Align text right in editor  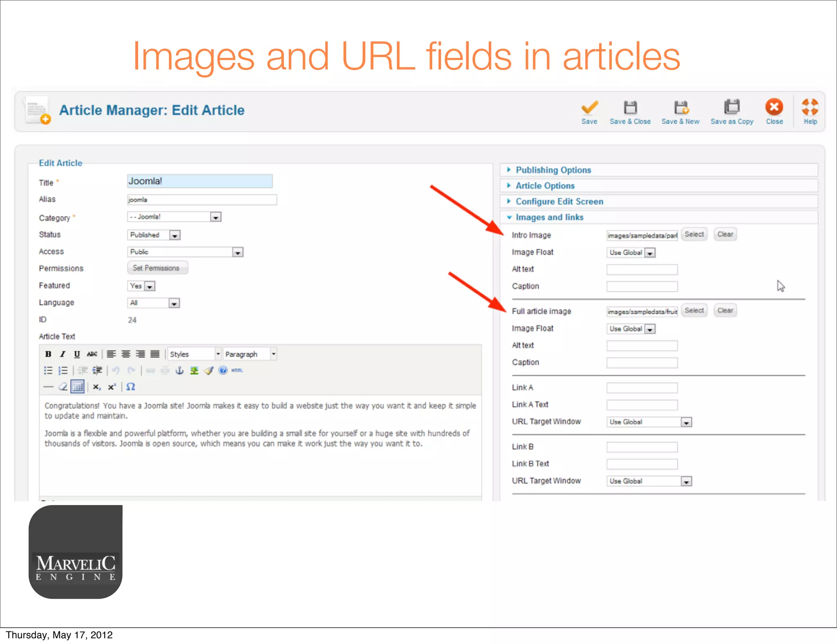[x=140, y=354]
